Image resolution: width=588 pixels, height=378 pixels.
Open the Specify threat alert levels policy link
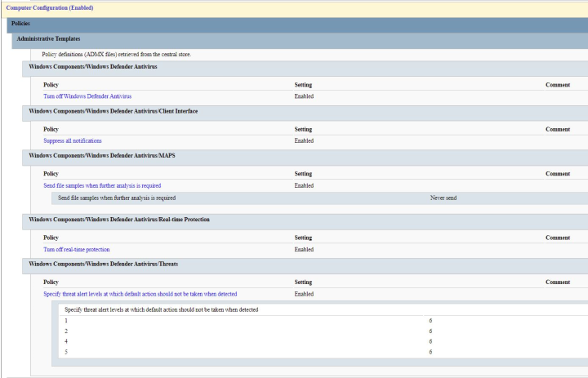coord(140,294)
